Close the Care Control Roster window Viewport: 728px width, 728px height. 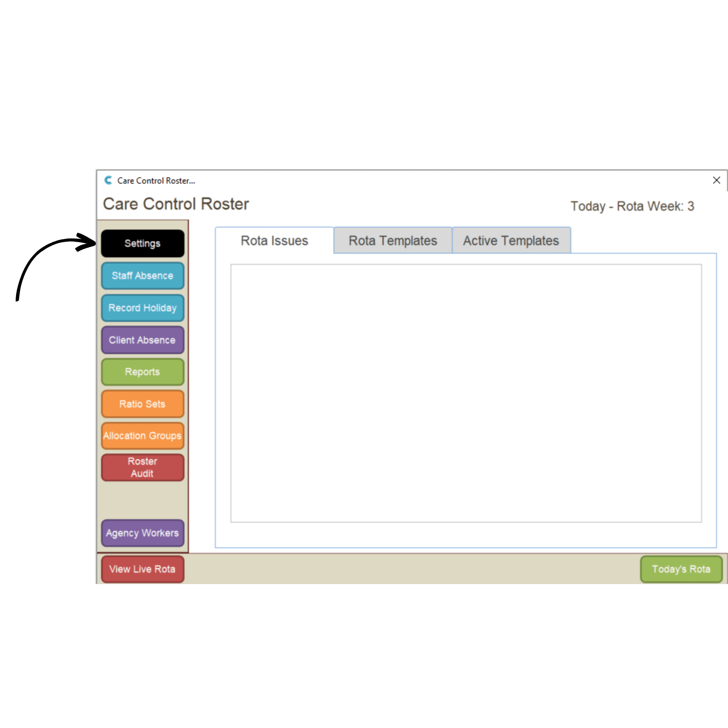716,180
